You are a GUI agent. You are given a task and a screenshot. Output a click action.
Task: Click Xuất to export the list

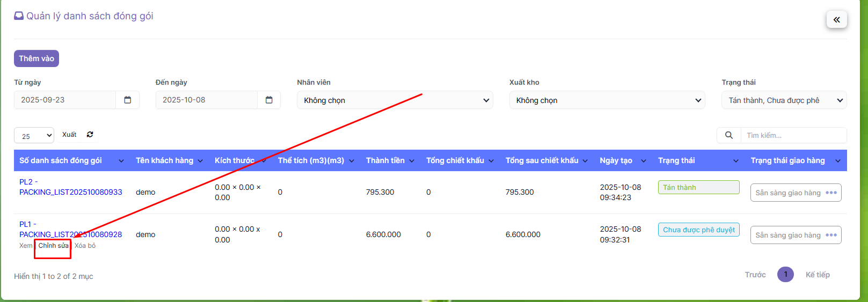pos(69,135)
